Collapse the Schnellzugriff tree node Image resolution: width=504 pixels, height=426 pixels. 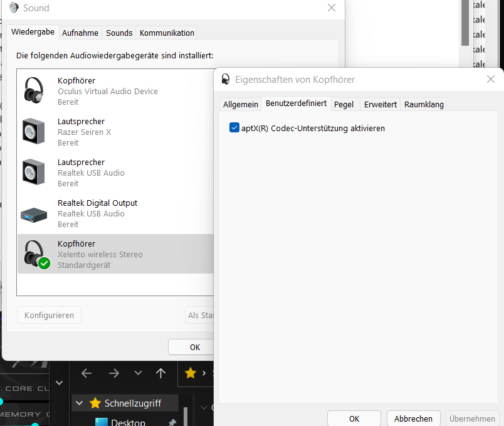pyautogui.click(x=79, y=403)
